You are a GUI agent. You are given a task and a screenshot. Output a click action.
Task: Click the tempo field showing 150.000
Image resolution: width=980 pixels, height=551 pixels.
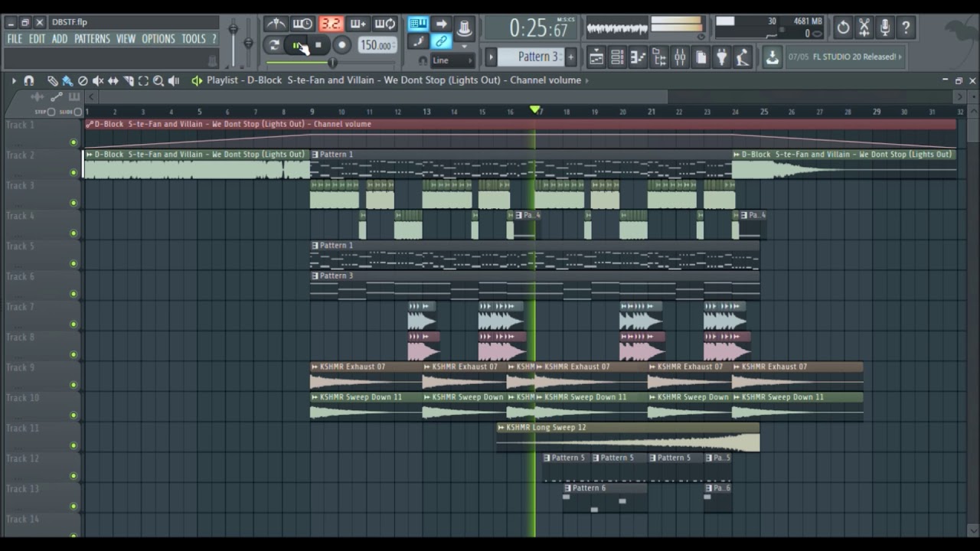point(377,45)
